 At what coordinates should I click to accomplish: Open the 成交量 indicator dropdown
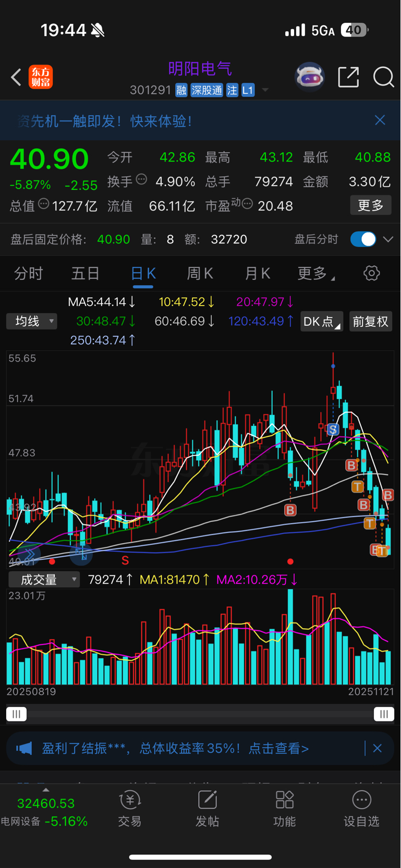tap(44, 580)
